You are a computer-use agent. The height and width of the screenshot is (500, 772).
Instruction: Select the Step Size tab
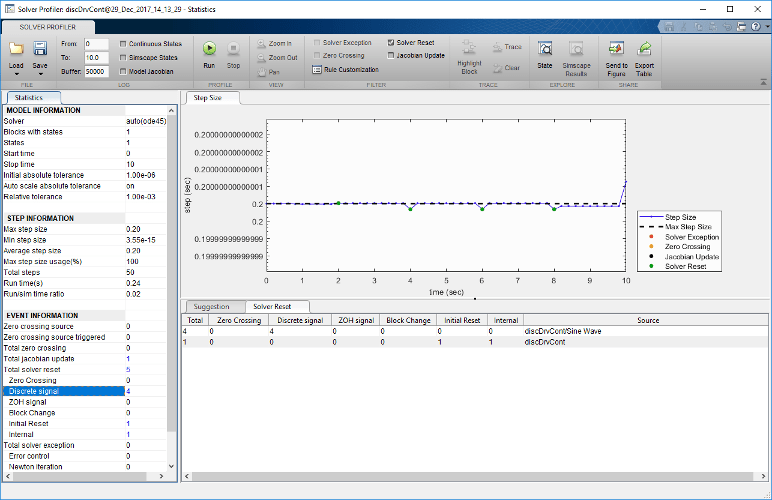(208, 98)
